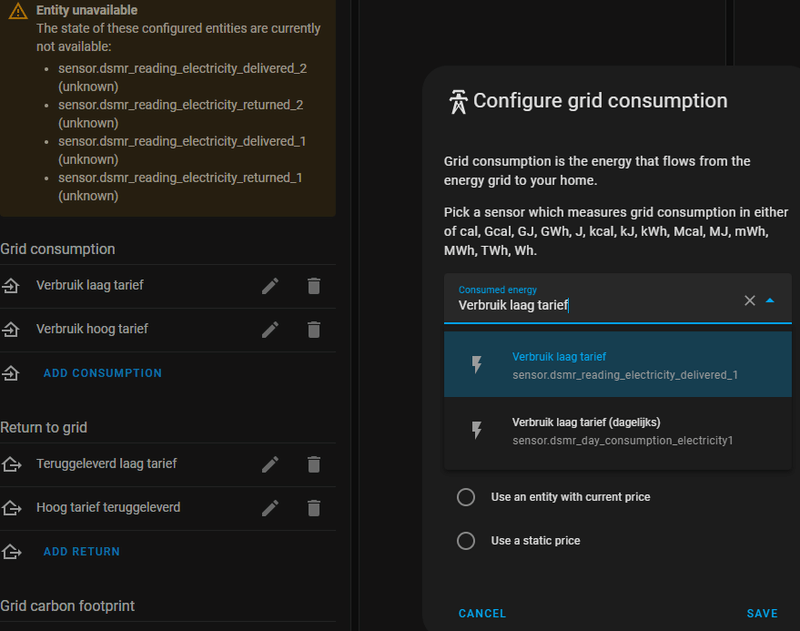800x631 pixels.
Task: Click ADD RETURN
Action: (x=81, y=551)
